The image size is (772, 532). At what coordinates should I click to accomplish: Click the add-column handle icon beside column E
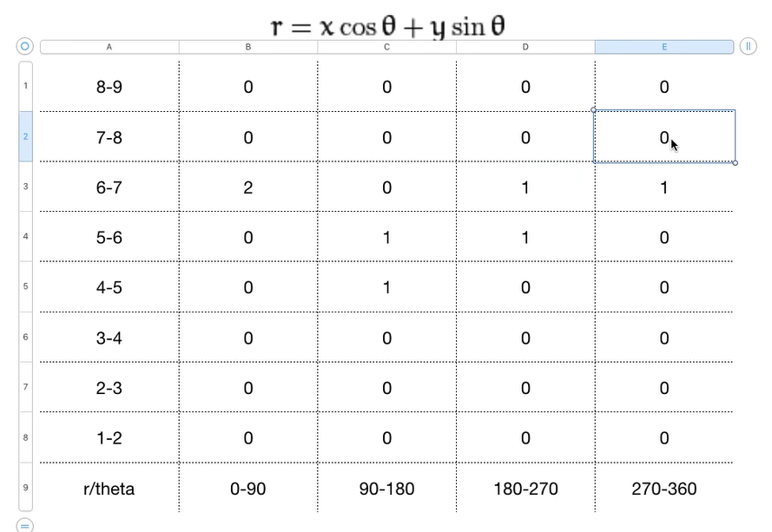[748, 47]
